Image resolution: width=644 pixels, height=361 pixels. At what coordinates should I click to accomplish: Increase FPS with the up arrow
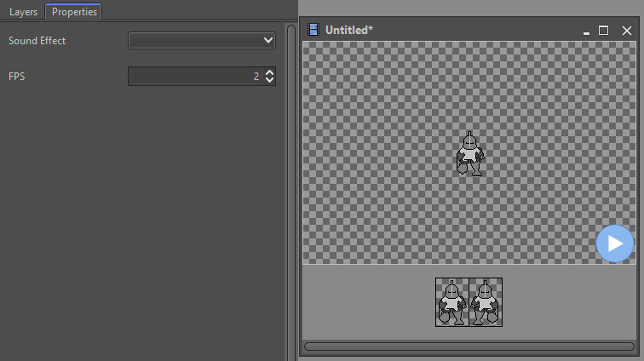tap(269, 72)
